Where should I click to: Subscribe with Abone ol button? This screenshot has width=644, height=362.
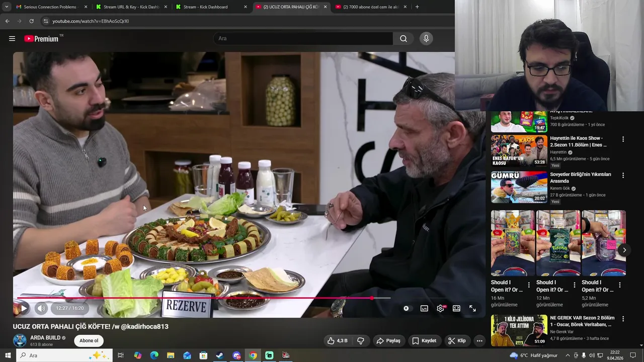click(x=89, y=340)
